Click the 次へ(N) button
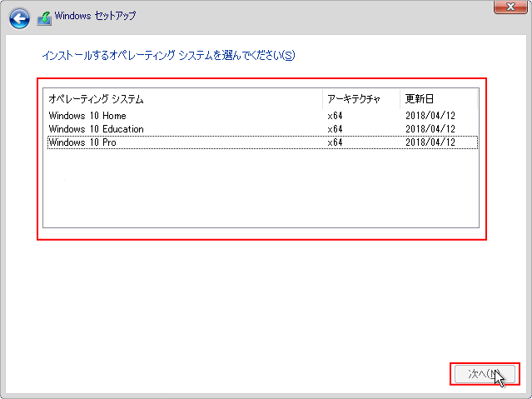 point(485,374)
